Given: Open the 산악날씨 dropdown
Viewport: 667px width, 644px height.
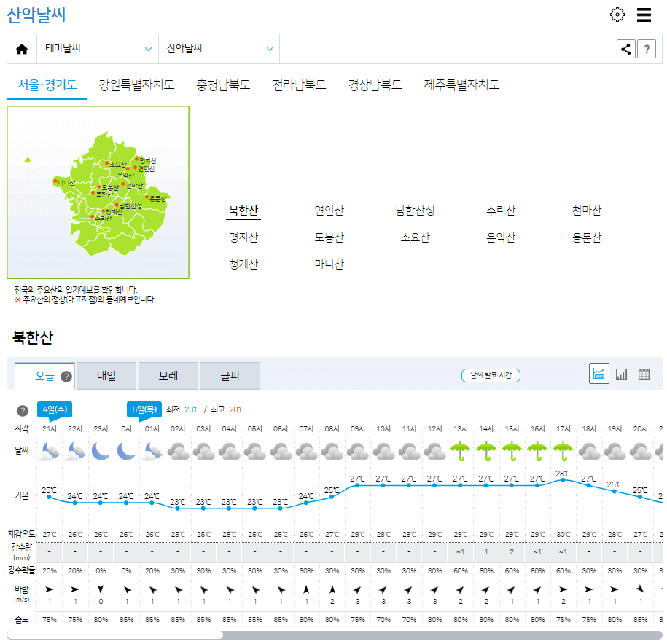Looking at the screenshot, I should click(218, 49).
